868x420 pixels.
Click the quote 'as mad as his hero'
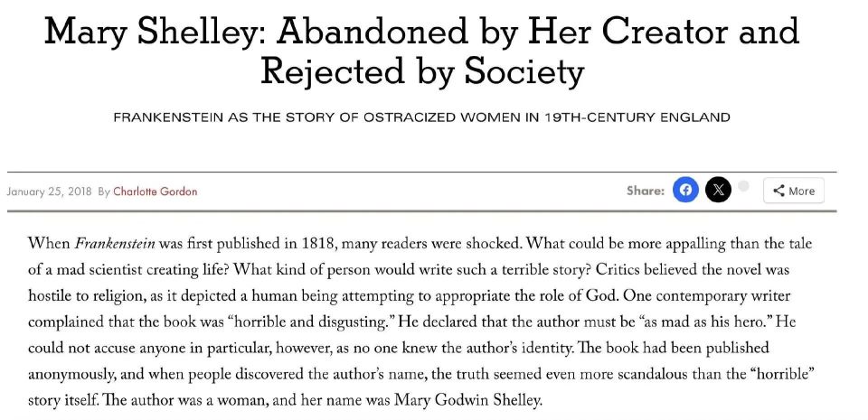pos(741,322)
